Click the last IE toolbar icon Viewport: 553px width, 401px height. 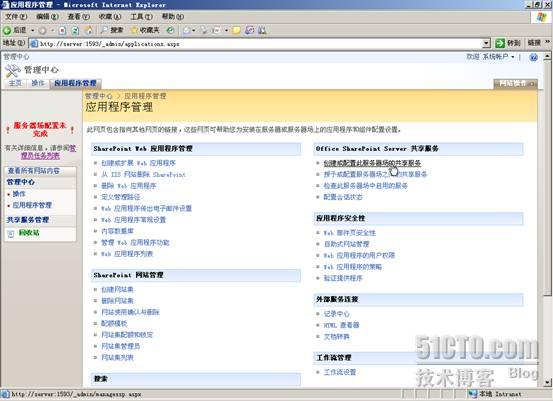[262, 31]
